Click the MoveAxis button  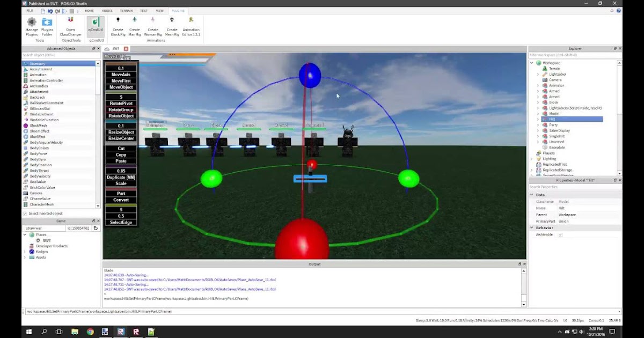[121, 75]
